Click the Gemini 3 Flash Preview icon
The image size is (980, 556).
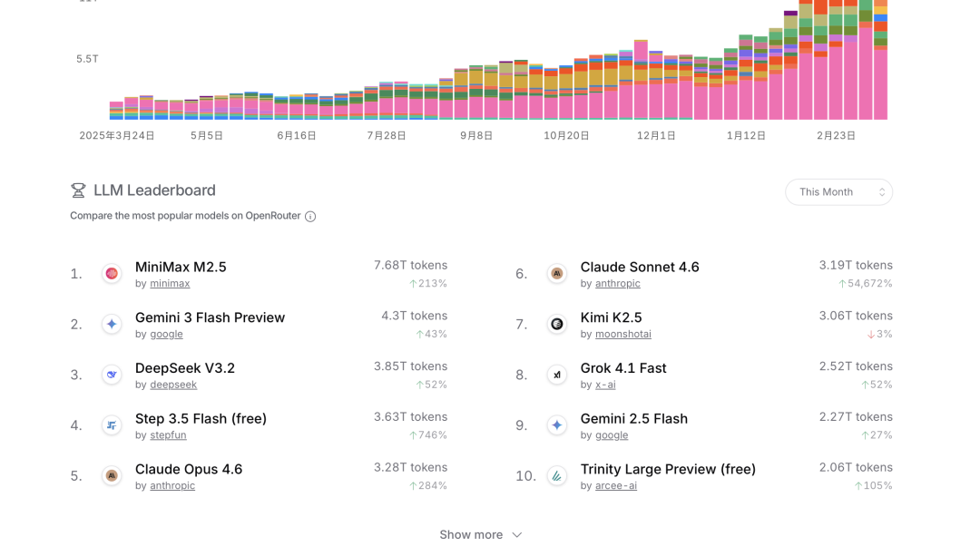point(112,325)
